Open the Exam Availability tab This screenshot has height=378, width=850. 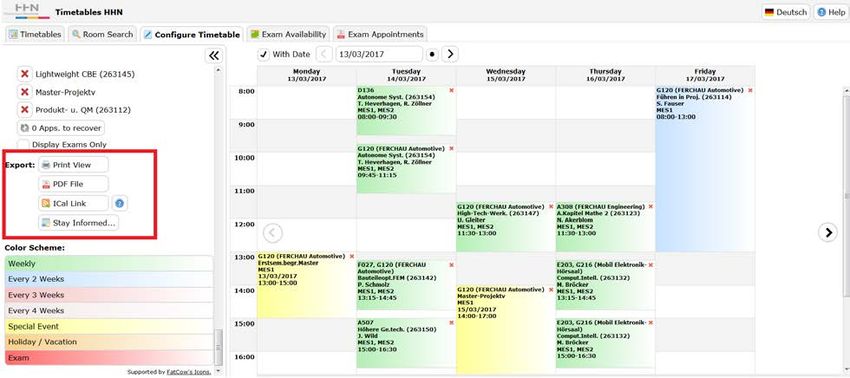[288, 34]
